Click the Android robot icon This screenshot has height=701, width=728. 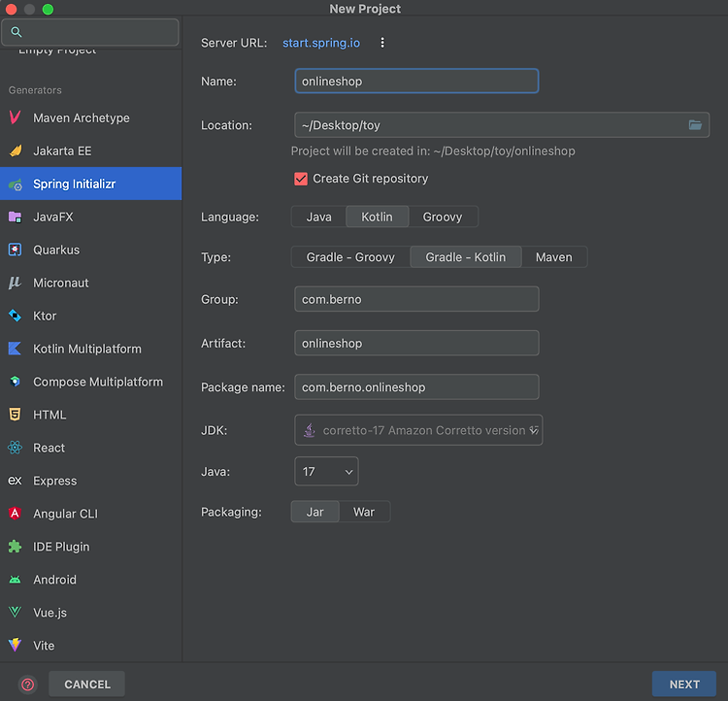(x=15, y=580)
